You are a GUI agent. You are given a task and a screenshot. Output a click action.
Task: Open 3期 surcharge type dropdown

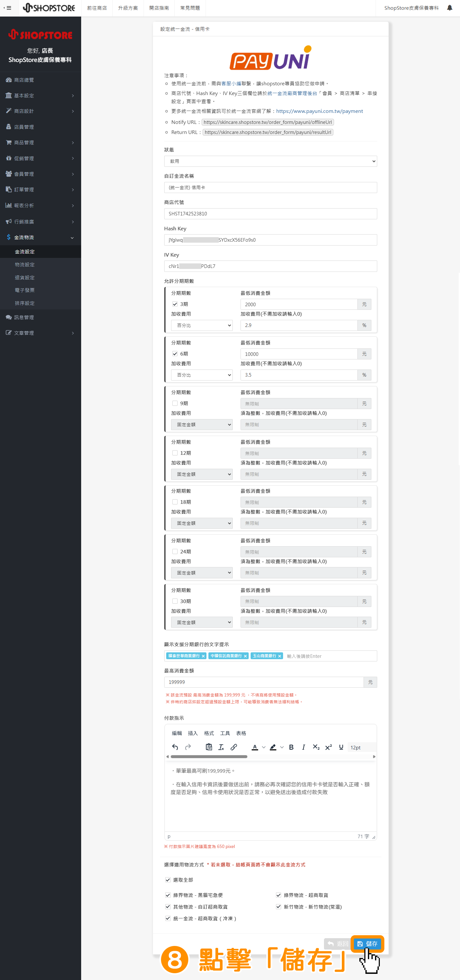pos(202,325)
